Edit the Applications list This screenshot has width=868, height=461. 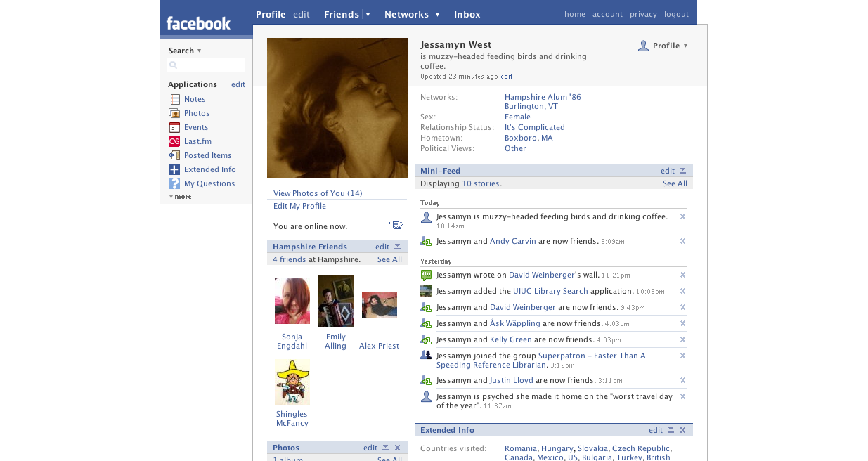[x=238, y=84]
